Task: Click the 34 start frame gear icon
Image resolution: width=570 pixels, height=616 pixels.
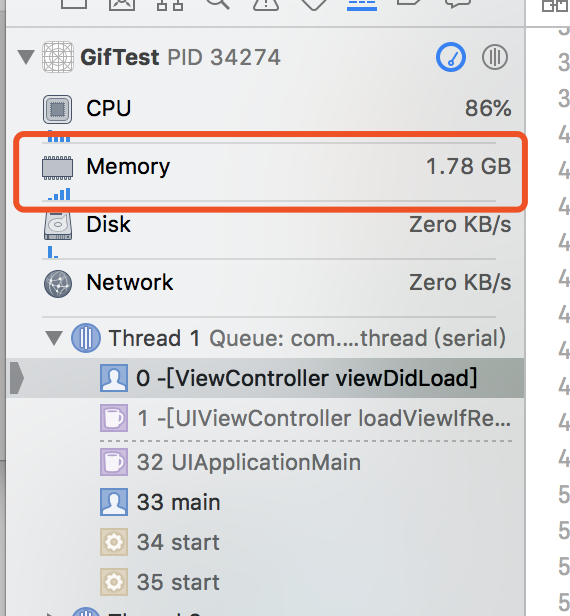Action: [x=114, y=542]
